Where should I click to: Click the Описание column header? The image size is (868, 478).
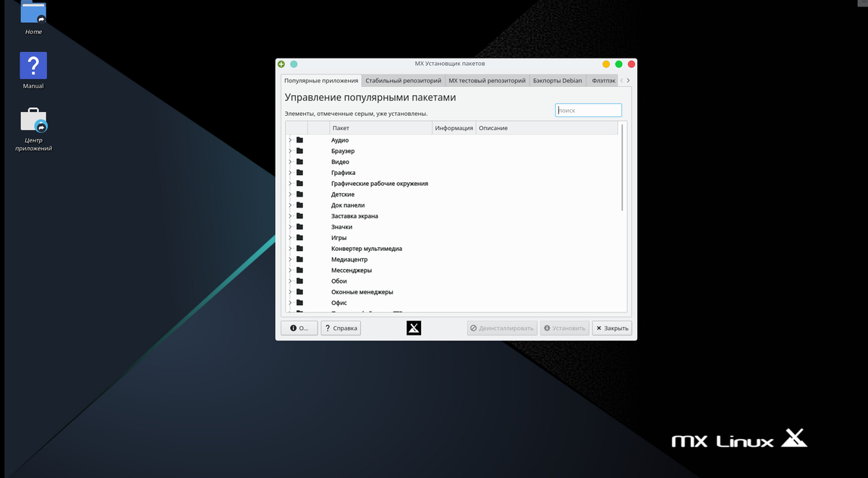(547, 128)
